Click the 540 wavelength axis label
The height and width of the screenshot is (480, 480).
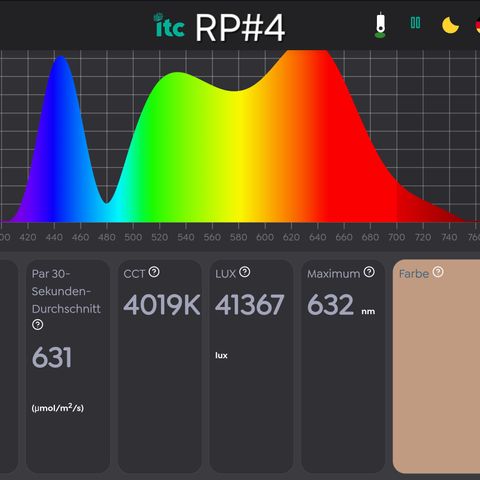click(186, 237)
